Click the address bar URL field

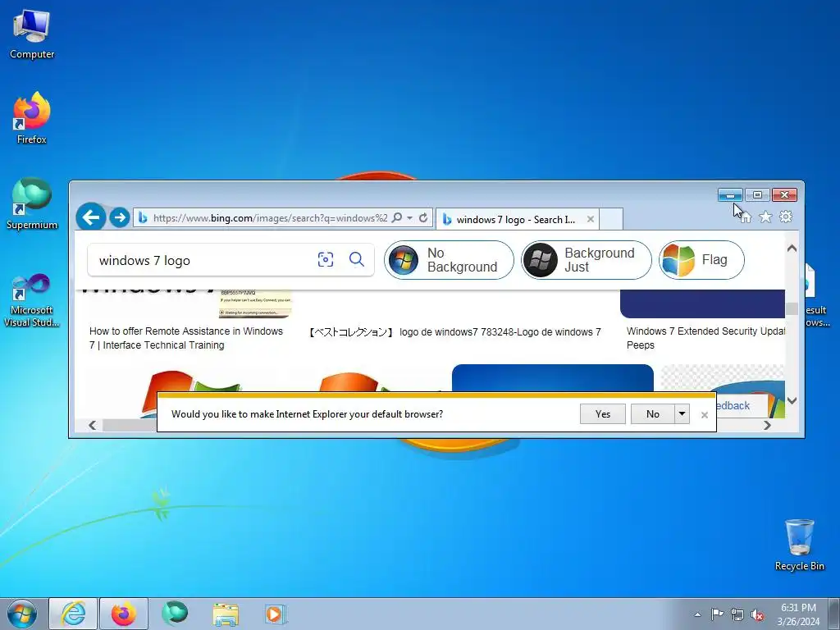269,218
